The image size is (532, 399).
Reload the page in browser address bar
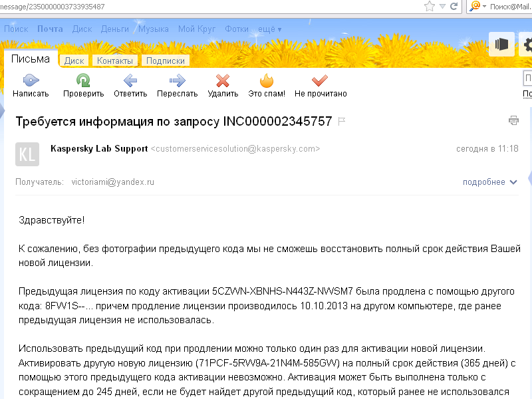(x=454, y=6)
